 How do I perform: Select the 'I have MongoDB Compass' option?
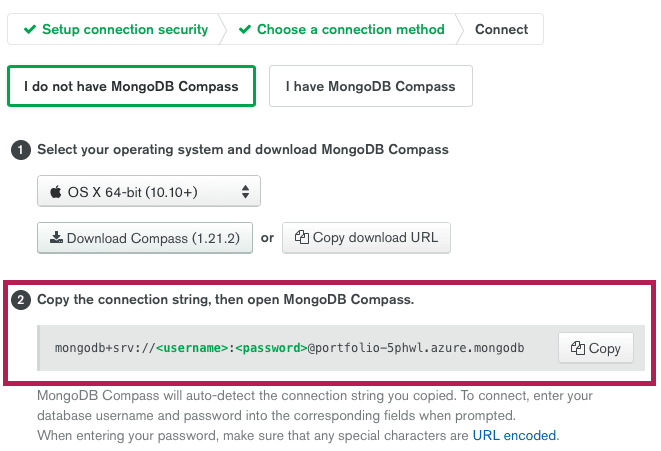tap(371, 86)
